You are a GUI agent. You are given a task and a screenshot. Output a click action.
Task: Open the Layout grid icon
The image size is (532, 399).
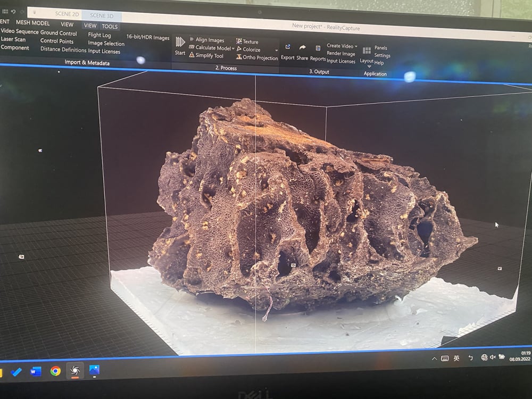coord(367,51)
